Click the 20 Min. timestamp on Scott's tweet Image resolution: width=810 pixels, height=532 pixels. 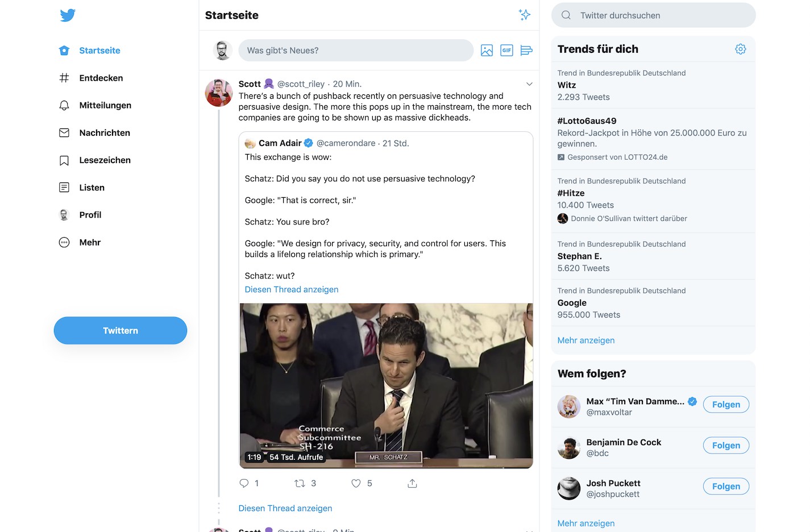(x=347, y=84)
